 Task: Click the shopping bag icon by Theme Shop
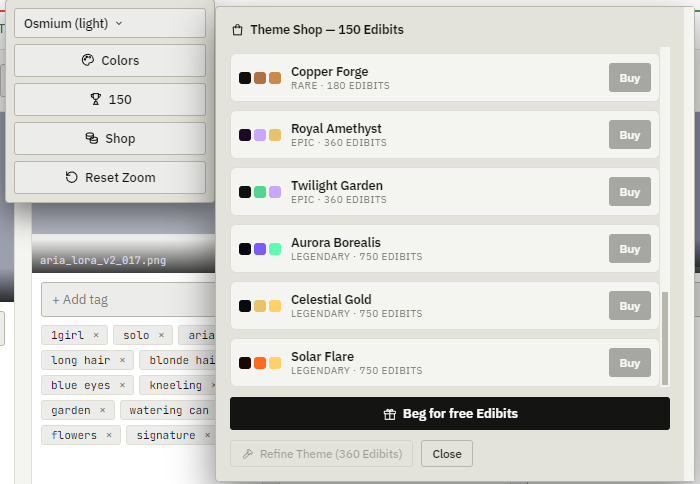[x=238, y=30]
